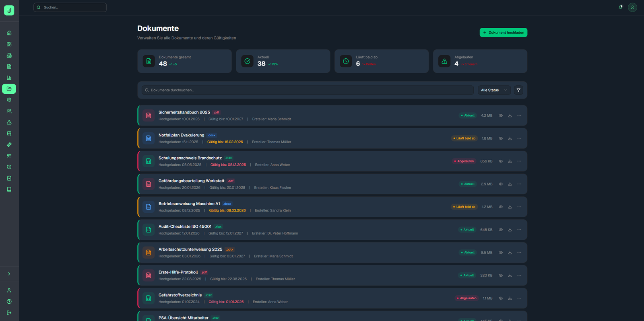Expand the sidebar with chevron arrow

point(9,274)
